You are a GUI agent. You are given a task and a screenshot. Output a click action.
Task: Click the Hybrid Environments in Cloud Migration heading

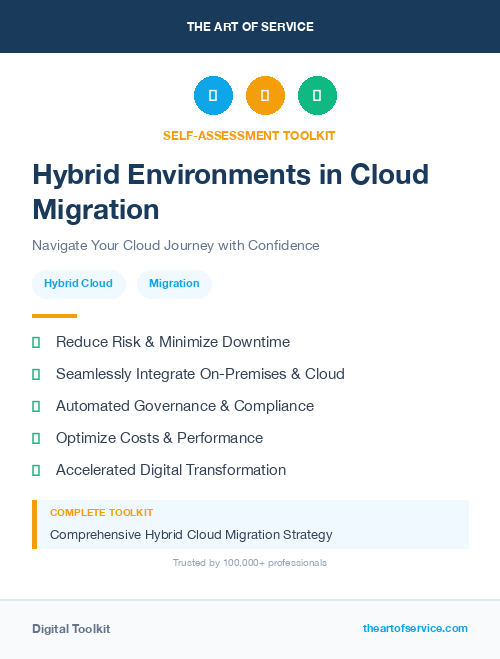231,192
